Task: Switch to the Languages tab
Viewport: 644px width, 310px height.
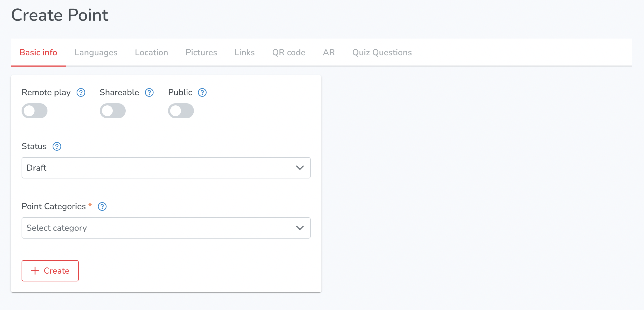Action: pos(96,52)
